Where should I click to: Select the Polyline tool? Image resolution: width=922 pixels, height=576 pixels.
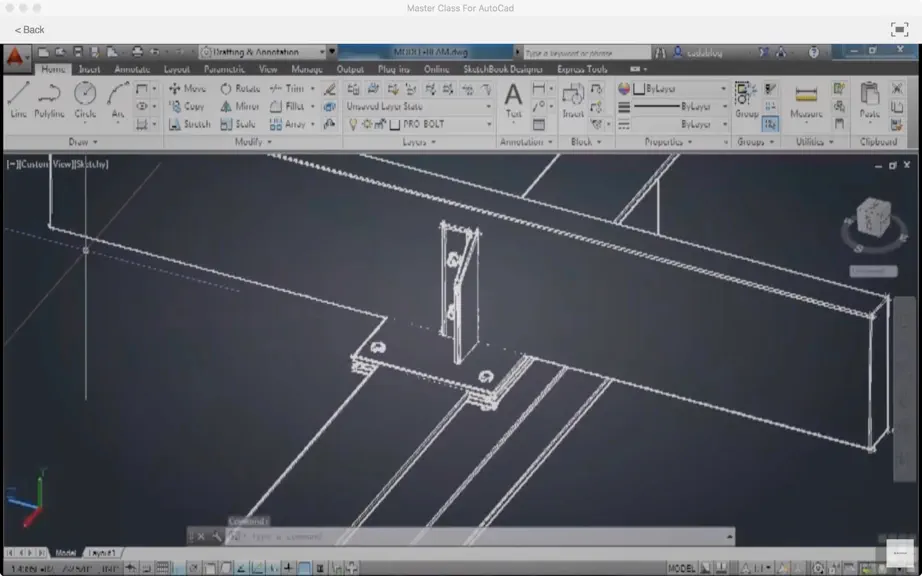coord(49,100)
